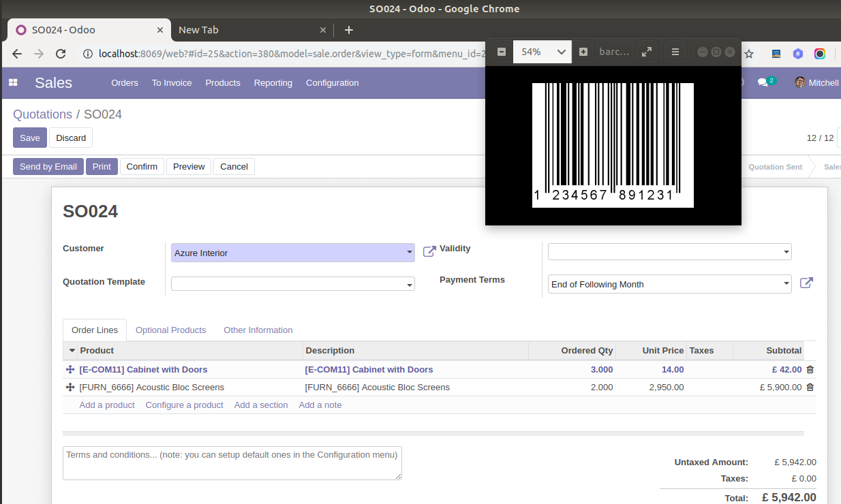Open the Configuration menu

pos(332,82)
